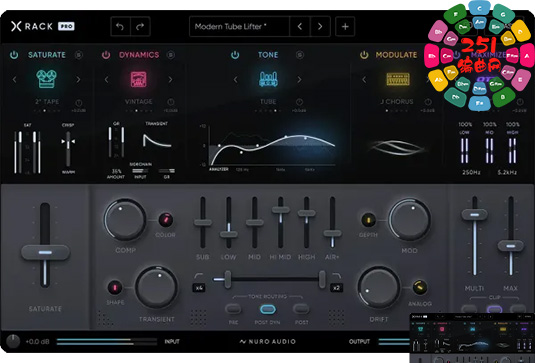Click the gain trim icon beside J CHORUS
The width and height of the screenshot is (535, 363).
428,102
